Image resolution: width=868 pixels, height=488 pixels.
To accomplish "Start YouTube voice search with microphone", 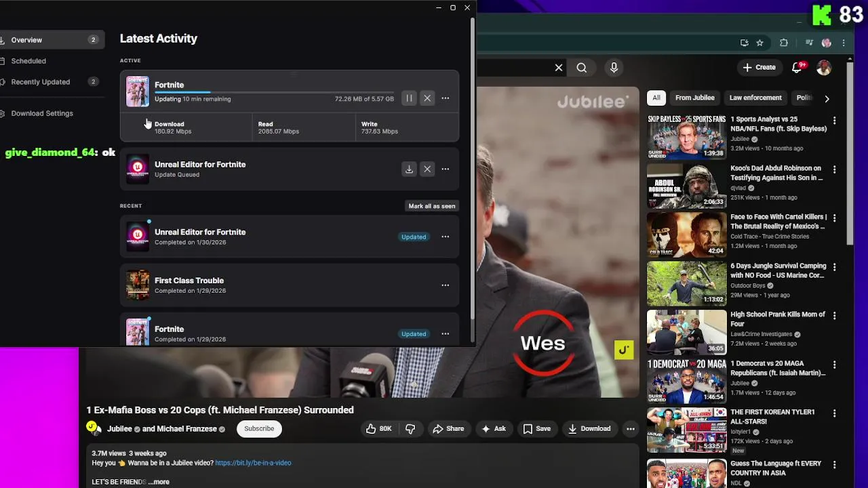I will coord(614,68).
